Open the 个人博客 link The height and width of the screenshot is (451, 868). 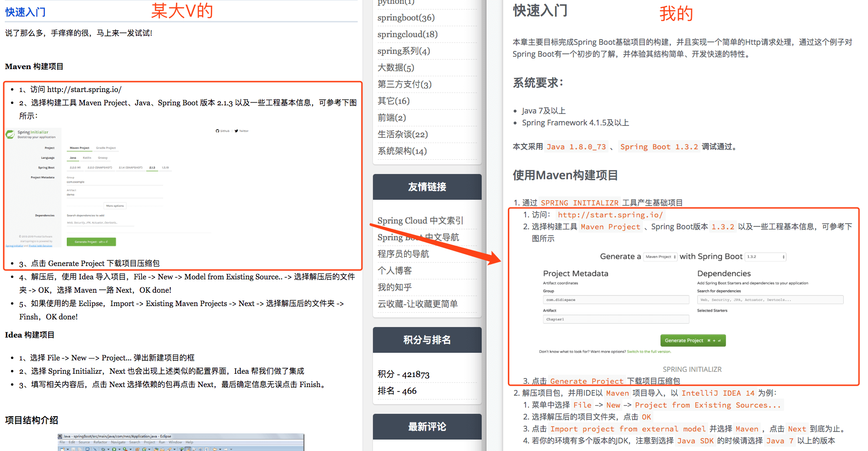(x=394, y=271)
